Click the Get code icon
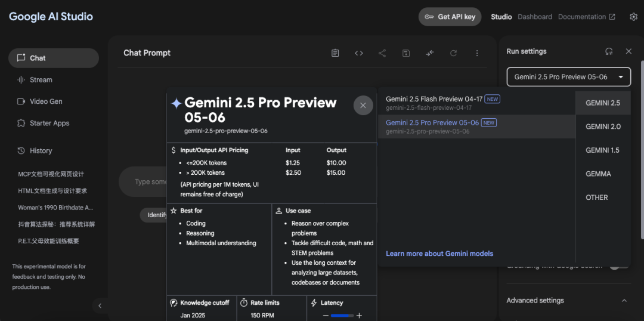The image size is (644, 321). pos(359,53)
